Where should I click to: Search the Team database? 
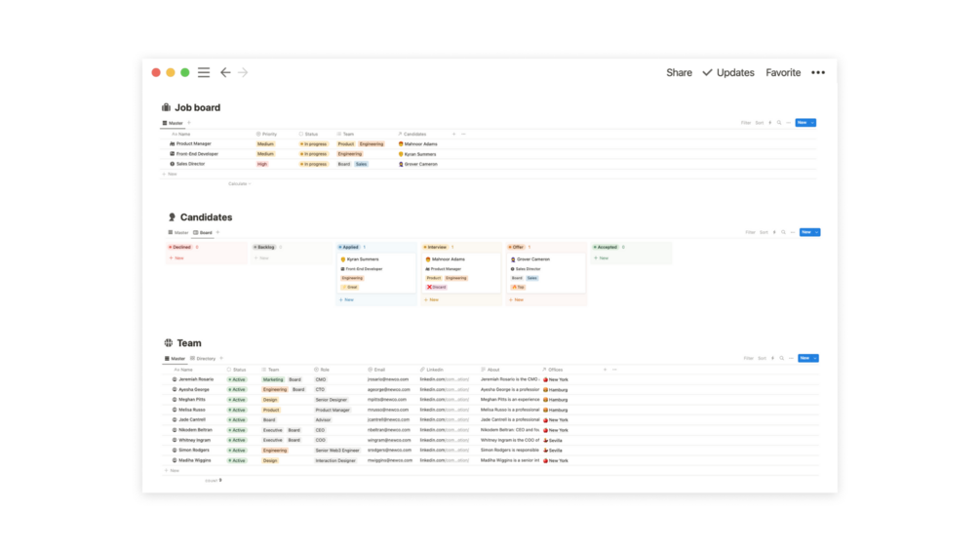pyautogui.click(x=781, y=359)
